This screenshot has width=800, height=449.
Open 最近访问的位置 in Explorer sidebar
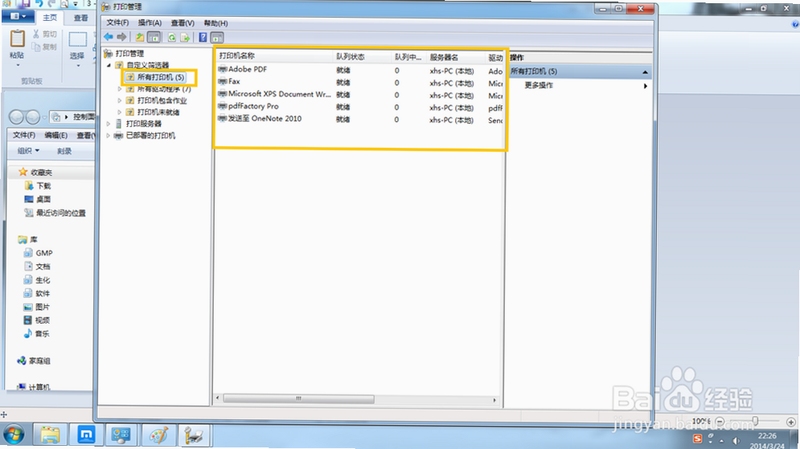tap(55, 213)
